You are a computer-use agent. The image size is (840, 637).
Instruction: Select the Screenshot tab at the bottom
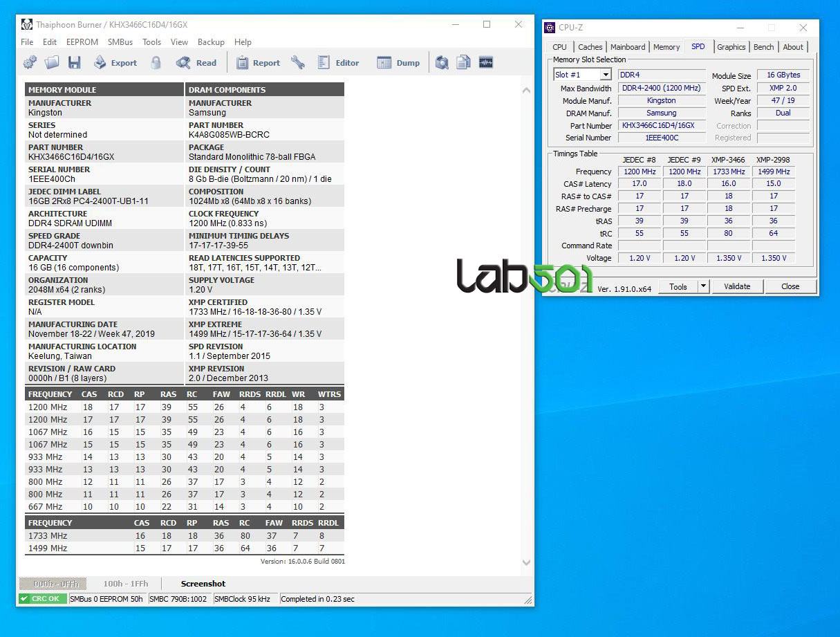pyautogui.click(x=203, y=584)
